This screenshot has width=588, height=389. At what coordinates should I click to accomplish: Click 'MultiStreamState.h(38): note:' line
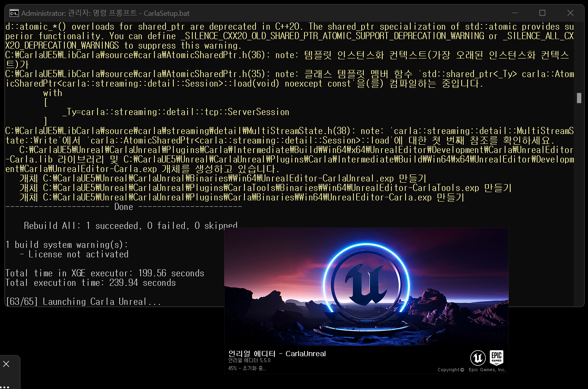(289, 136)
